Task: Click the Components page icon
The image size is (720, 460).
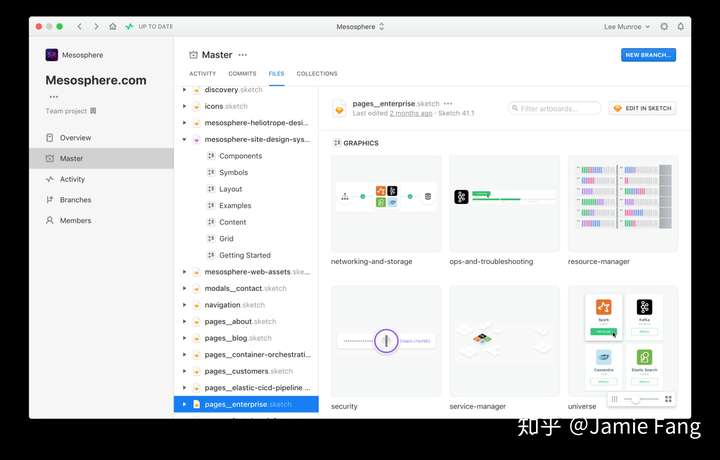Action: click(211, 156)
